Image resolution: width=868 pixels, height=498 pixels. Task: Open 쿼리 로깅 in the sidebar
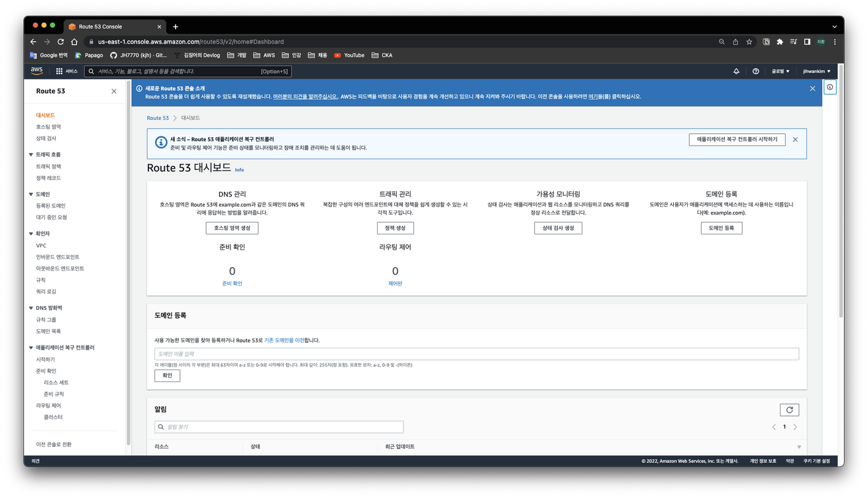pos(46,291)
